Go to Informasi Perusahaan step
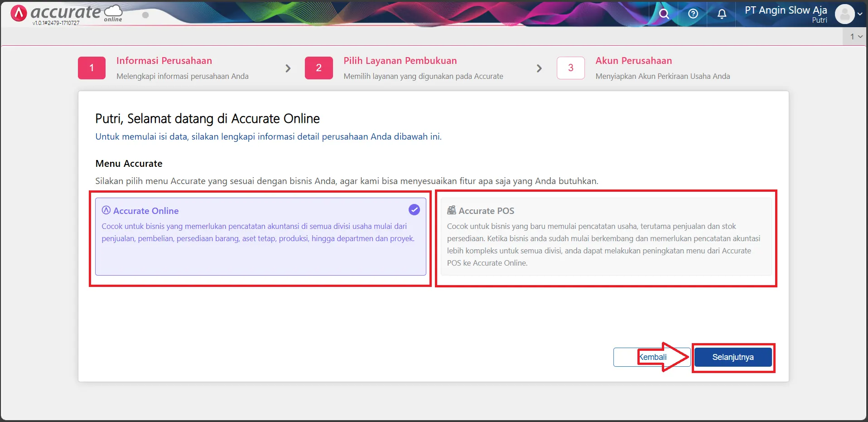868x422 pixels. tap(164, 61)
